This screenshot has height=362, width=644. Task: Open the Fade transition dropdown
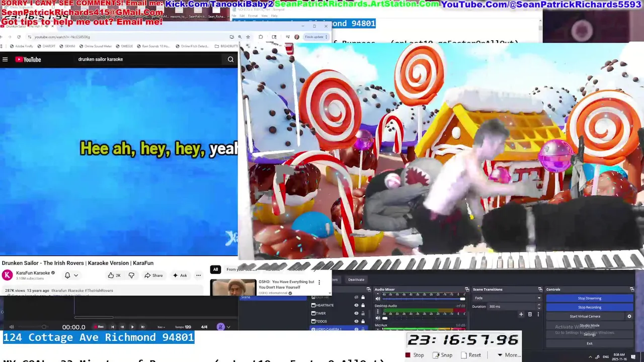pos(507,298)
